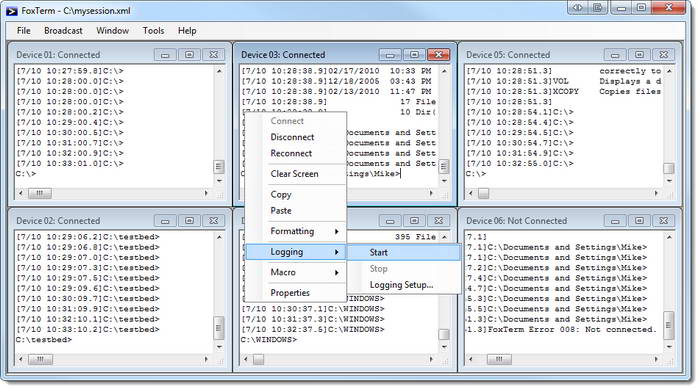The width and height of the screenshot is (700, 390).
Task: Close the Device 06 window
Action: point(663,221)
